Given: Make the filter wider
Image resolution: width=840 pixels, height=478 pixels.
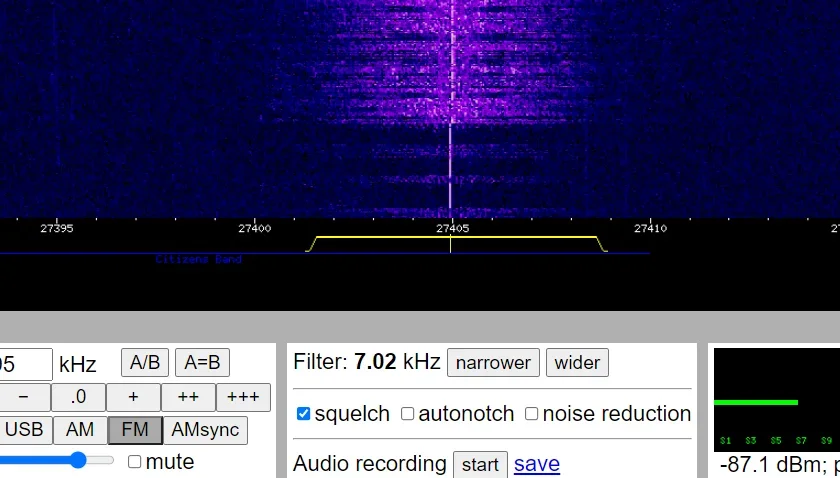Looking at the screenshot, I should point(577,363).
